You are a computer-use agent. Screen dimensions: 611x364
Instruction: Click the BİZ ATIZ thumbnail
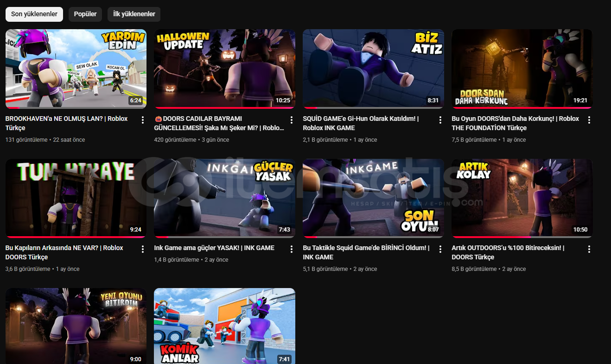click(x=374, y=69)
